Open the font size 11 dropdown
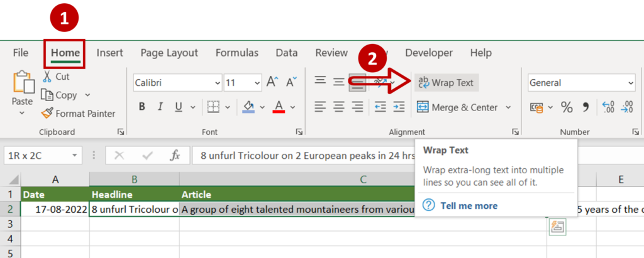This screenshot has height=258, width=644. (257, 83)
